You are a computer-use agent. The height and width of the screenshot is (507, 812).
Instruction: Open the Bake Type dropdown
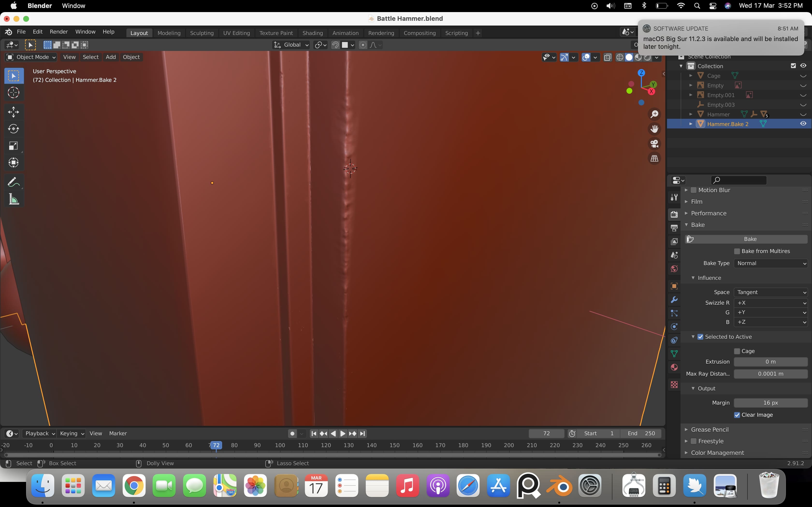tap(770, 263)
